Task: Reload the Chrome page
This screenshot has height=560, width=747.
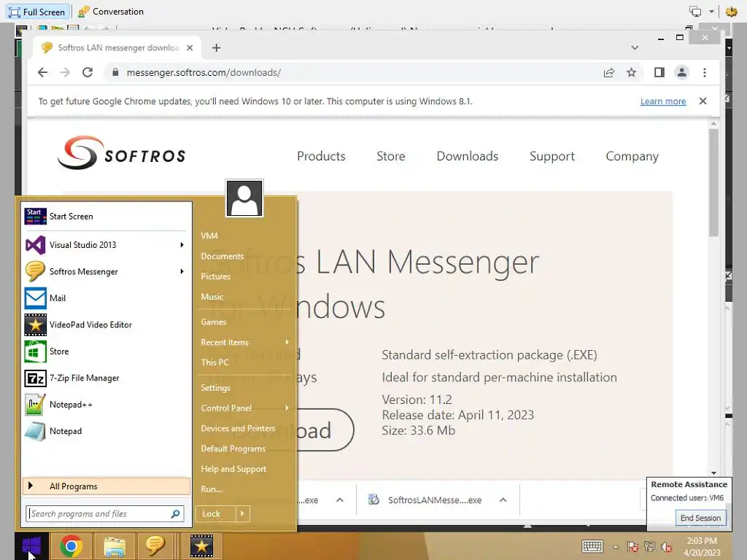Action: click(x=88, y=72)
